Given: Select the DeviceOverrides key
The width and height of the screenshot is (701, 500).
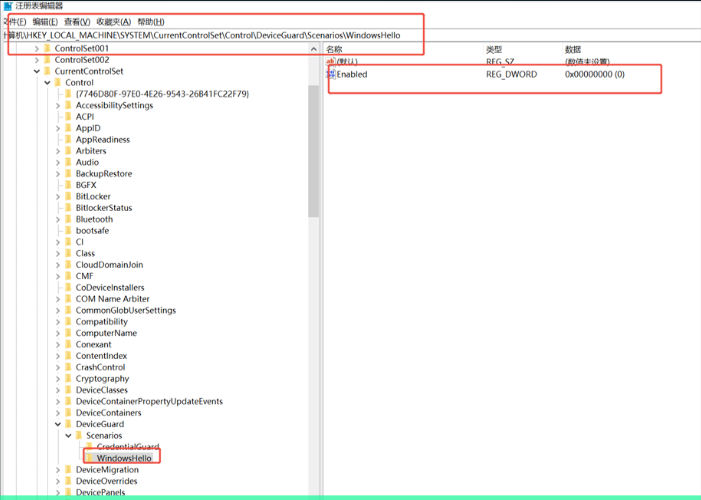Looking at the screenshot, I should point(106,481).
